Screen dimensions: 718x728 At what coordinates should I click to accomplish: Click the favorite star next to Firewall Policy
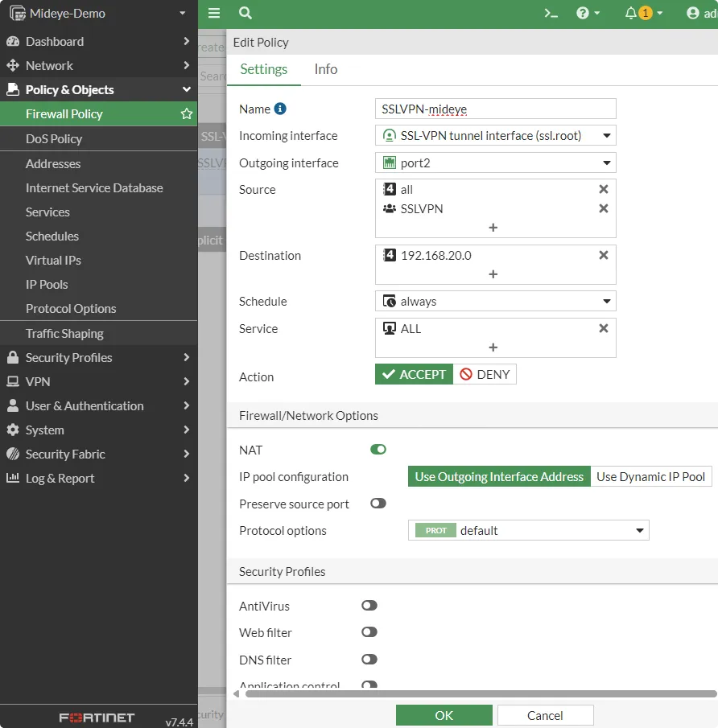tap(186, 113)
